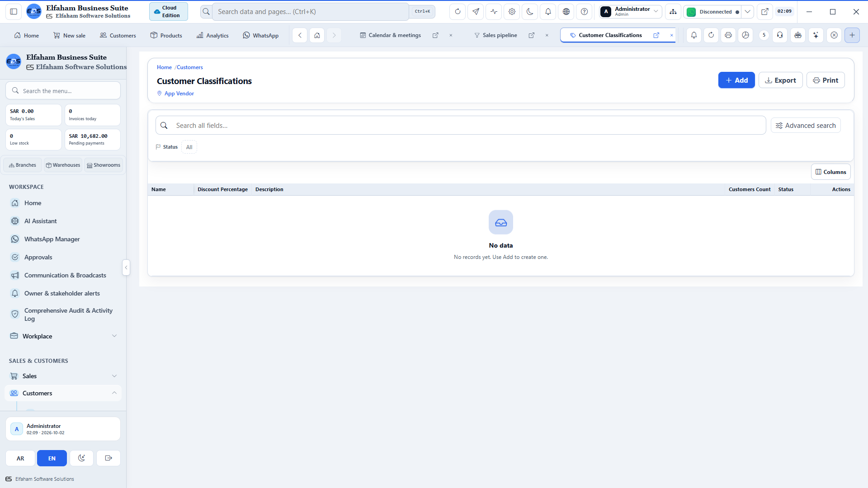Click the organization hierarchy icon

[x=673, y=12]
